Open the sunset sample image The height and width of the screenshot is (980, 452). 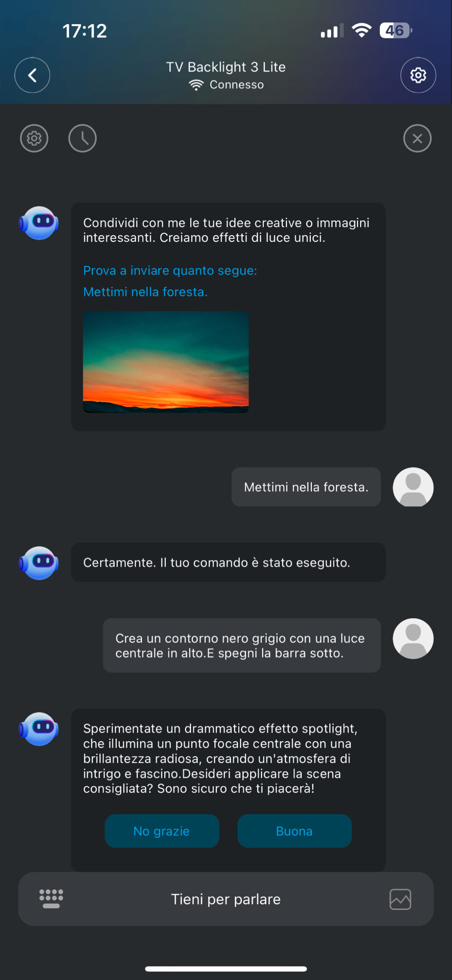(166, 362)
